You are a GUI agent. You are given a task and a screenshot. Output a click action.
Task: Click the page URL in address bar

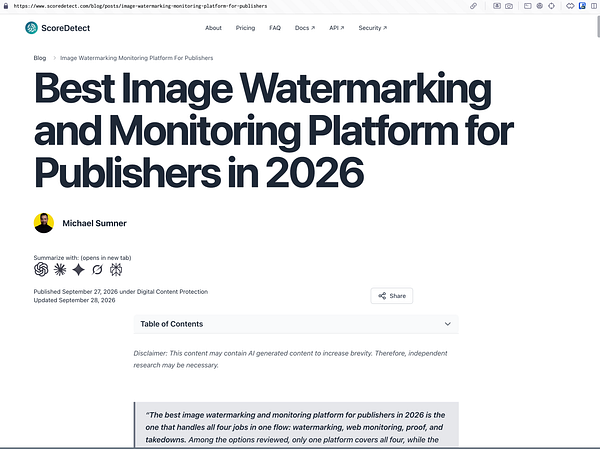click(x=140, y=6)
